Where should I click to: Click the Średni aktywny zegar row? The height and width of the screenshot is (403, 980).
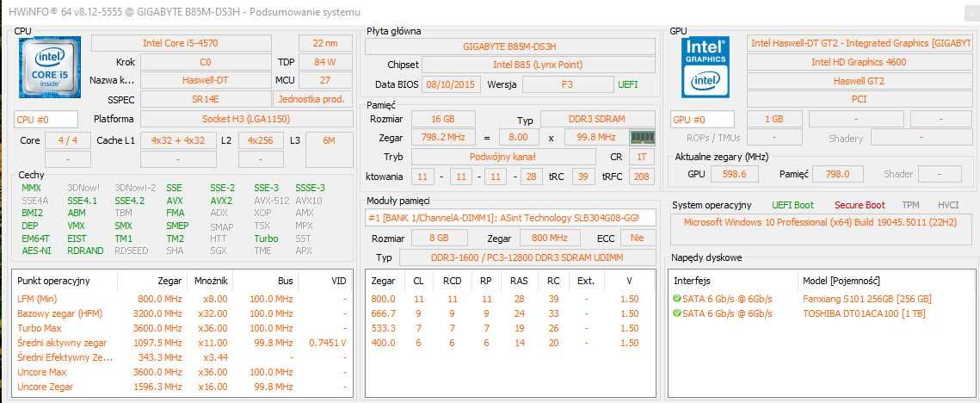click(182, 343)
